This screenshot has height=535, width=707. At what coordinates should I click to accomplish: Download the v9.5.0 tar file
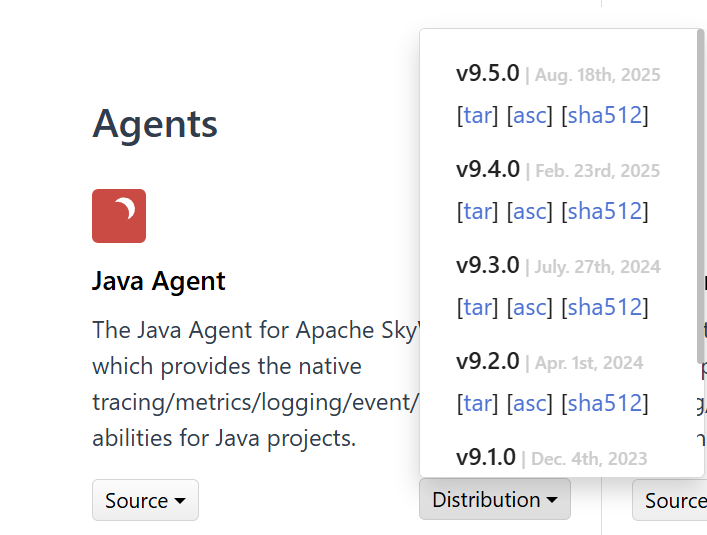[x=477, y=115]
